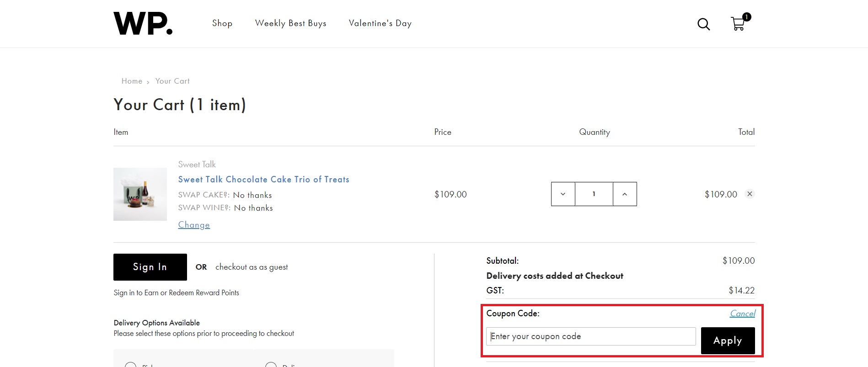This screenshot has width=868, height=367.
Task: Open the Weekly Best Buys menu
Action: [x=291, y=23]
